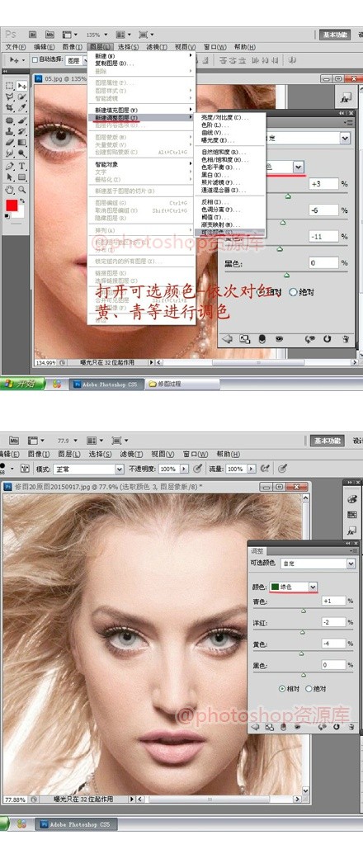Image resolution: width=363 pixels, height=868 pixels.
Task: Toggle 自动选择 checkbox in options bar
Action: [35, 59]
